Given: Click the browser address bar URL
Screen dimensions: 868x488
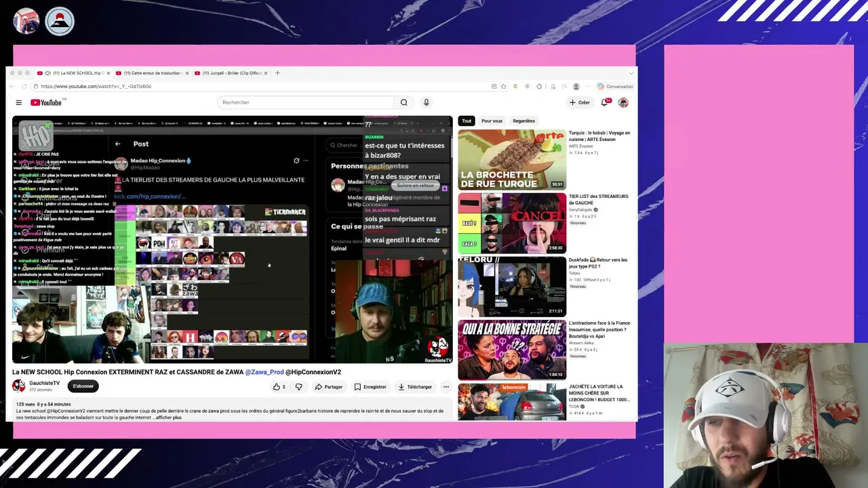Looking at the screenshot, I should 96,86.
